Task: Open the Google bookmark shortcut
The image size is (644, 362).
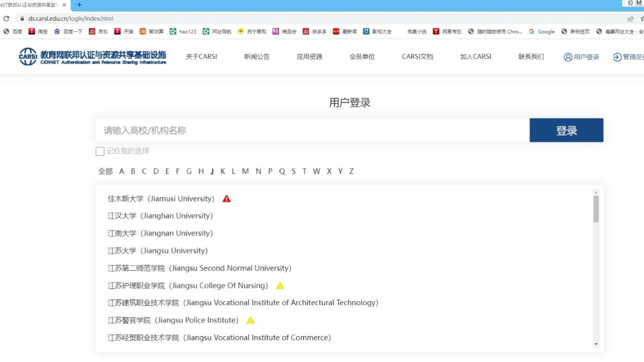Action: click(541, 31)
